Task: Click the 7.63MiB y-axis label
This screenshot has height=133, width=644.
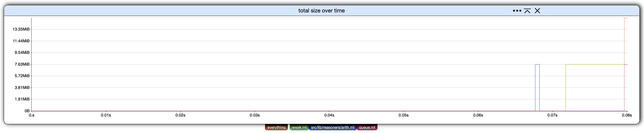Action: (22, 64)
